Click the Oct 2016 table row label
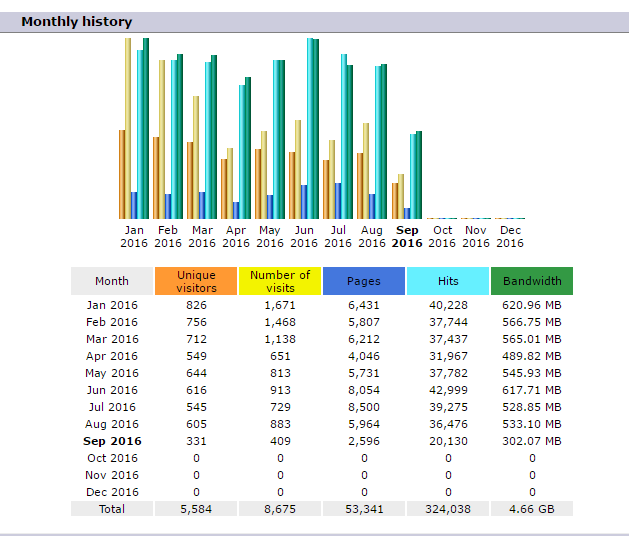This screenshot has height=545, width=629. click(x=112, y=458)
